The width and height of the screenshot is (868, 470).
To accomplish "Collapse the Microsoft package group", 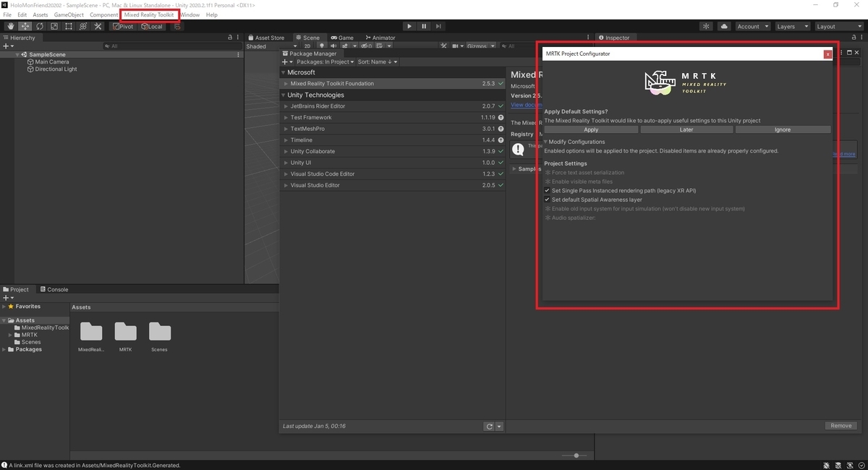I will (x=284, y=72).
